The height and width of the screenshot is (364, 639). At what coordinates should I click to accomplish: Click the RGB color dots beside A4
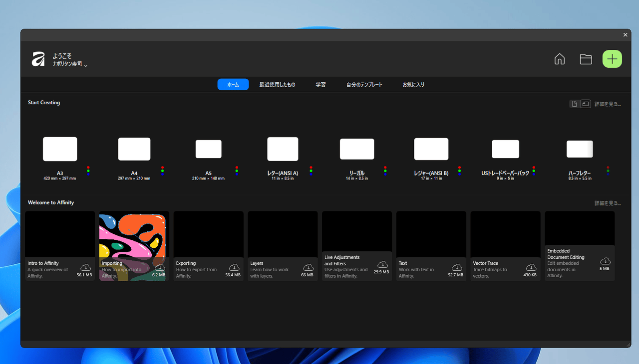(163, 171)
